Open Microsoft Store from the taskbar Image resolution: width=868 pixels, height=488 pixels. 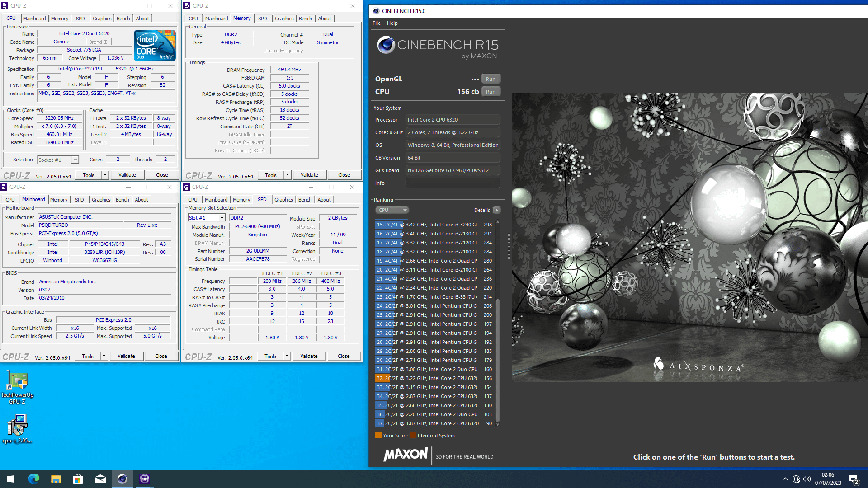click(x=78, y=479)
